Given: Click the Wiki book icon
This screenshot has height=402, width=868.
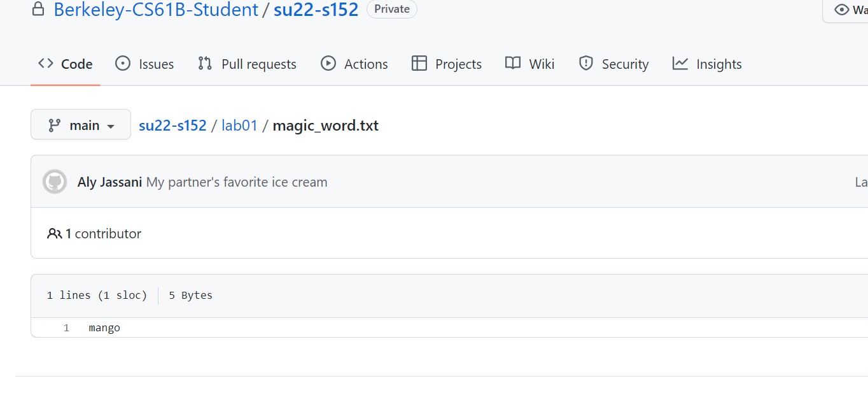Looking at the screenshot, I should click(513, 64).
